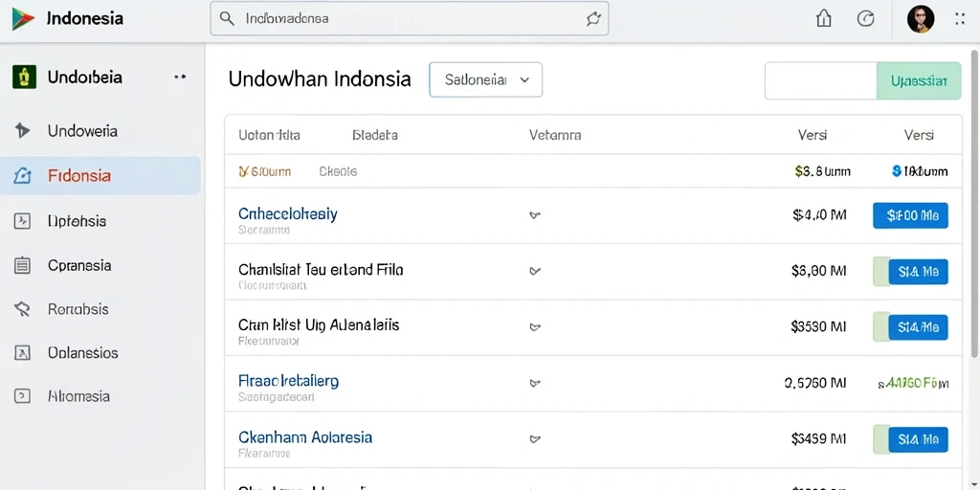Click the Ckents text in filter row
Image resolution: width=980 pixels, height=490 pixels.
338,171
